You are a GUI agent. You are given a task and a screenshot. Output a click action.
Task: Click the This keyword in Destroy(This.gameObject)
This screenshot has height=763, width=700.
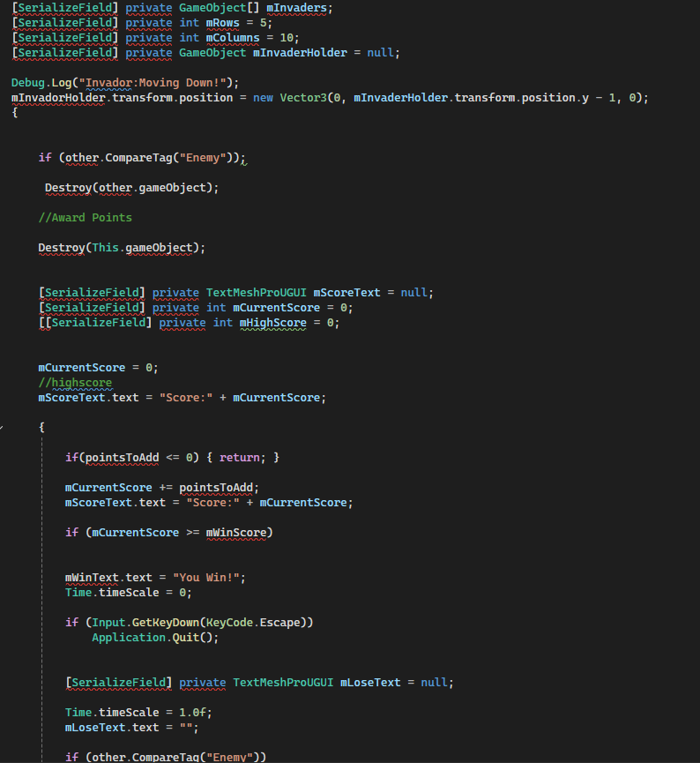pos(105,248)
